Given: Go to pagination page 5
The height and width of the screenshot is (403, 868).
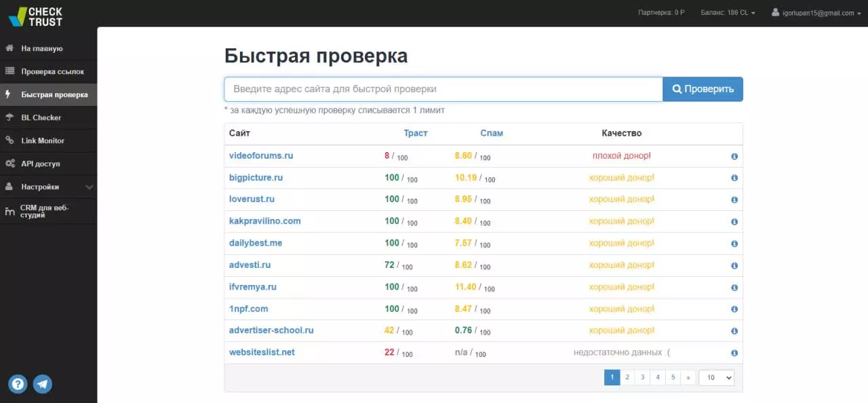Looking at the screenshot, I should point(673,377).
